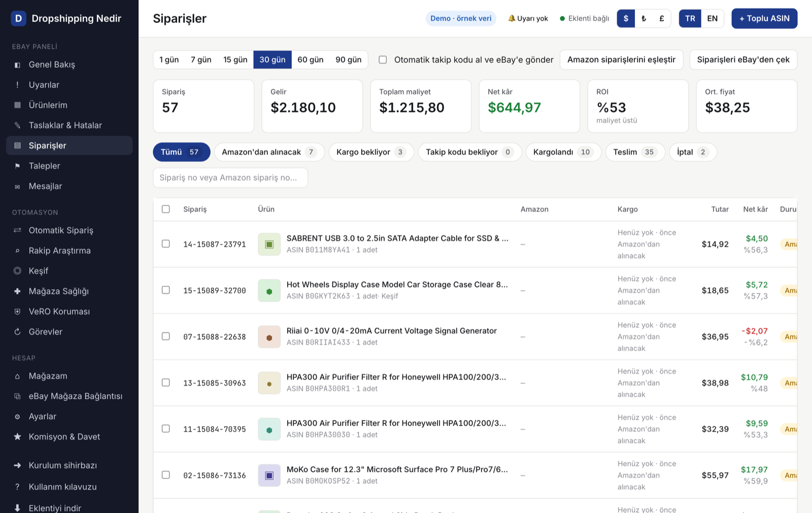The width and height of the screenshot is (812, 513).
Task: Click the Toplu ASIN button
Action: (x=764, y=19)
